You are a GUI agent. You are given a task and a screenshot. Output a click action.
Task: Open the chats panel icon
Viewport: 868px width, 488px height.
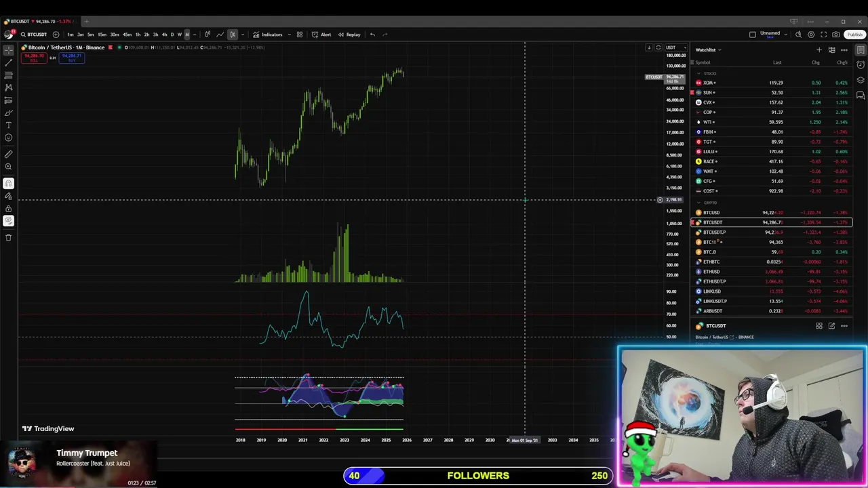pyautogui.click(x=861, y=96)
